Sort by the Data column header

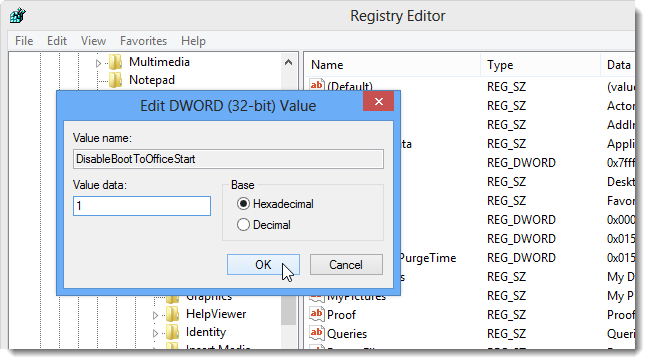[618, 65]
